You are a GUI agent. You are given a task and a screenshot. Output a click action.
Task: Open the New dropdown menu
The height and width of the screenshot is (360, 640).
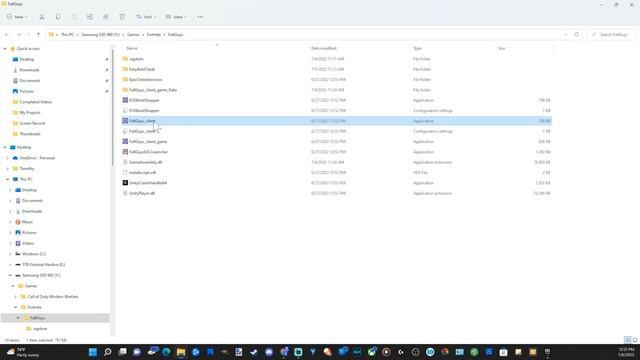(x=17, y=17)
